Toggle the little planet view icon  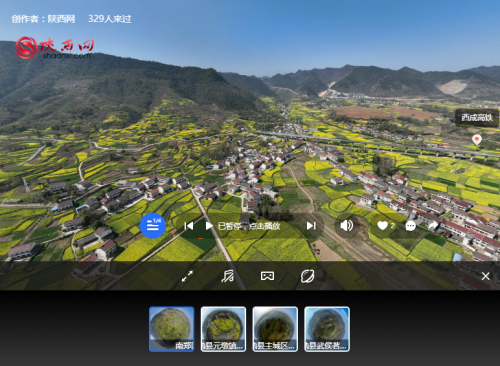pyautogui.click(x=307, y=276)
